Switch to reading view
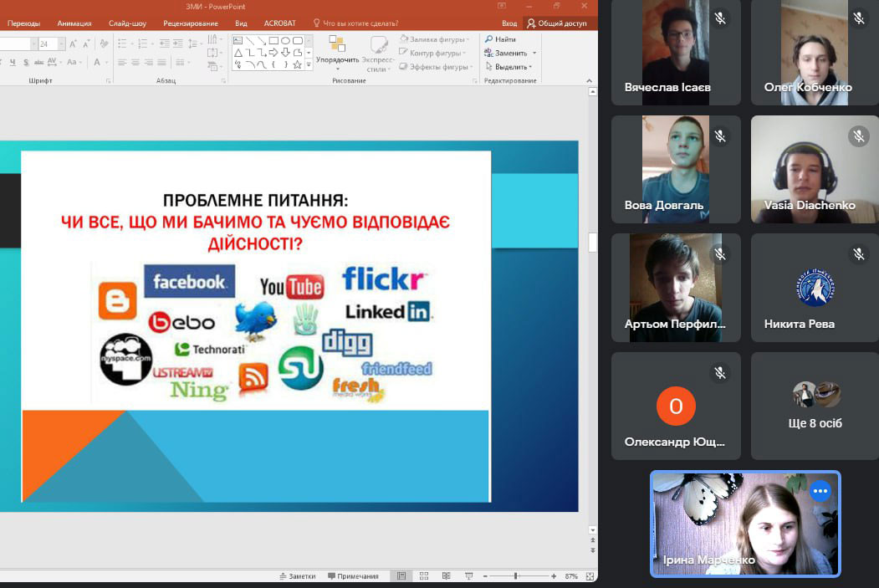Image resolution: width=879 pixels, height=588 pixels. (x=447, y=575)
